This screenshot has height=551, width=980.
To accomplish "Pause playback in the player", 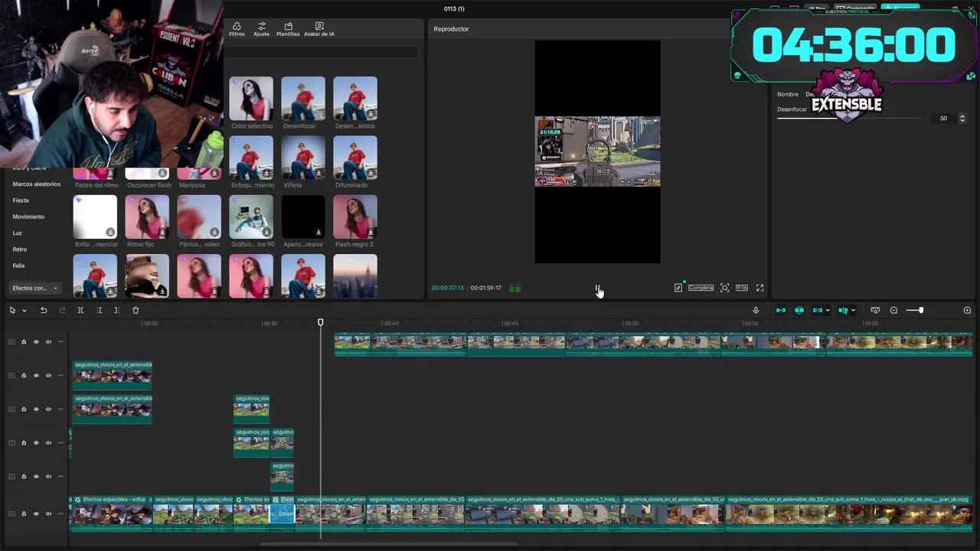I will [x=597, y=288].
